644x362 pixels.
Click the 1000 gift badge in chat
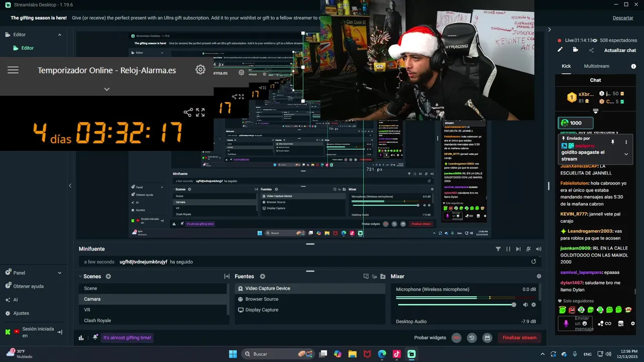coord(576,123)
